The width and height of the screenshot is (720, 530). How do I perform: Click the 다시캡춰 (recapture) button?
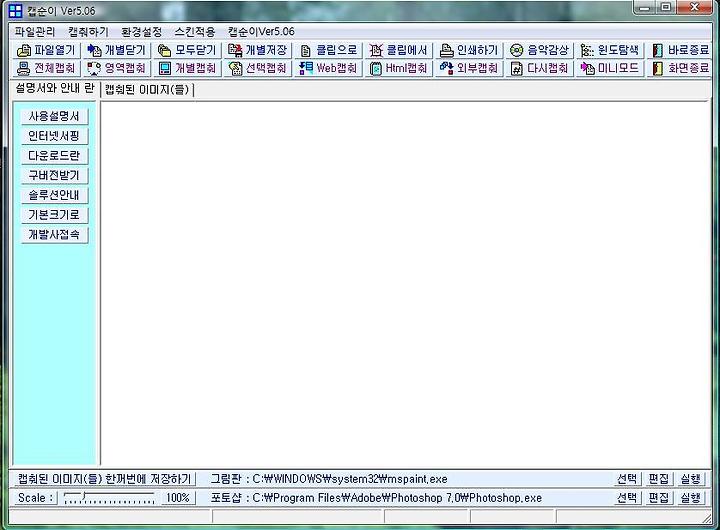[x=540, y=68]
